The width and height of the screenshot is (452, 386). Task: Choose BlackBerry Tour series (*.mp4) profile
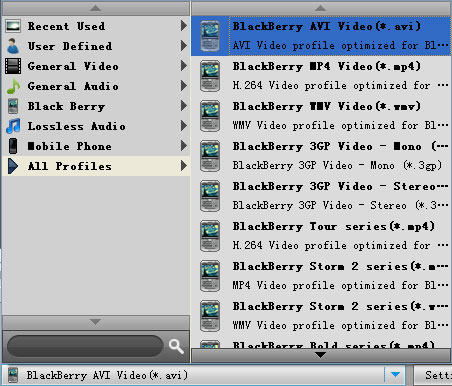(321, 236)
